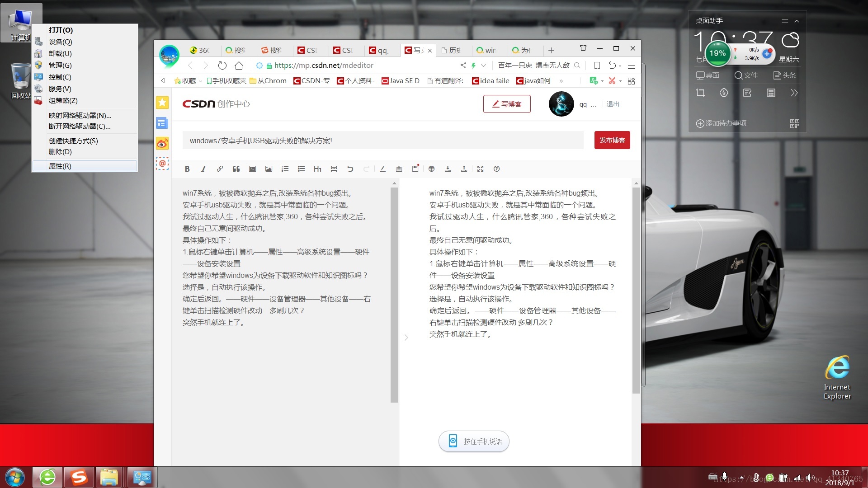The height and width of the screenshot is (488, 868).
Task: Create a bulleted list in editor
Action: tap(301, 169)
